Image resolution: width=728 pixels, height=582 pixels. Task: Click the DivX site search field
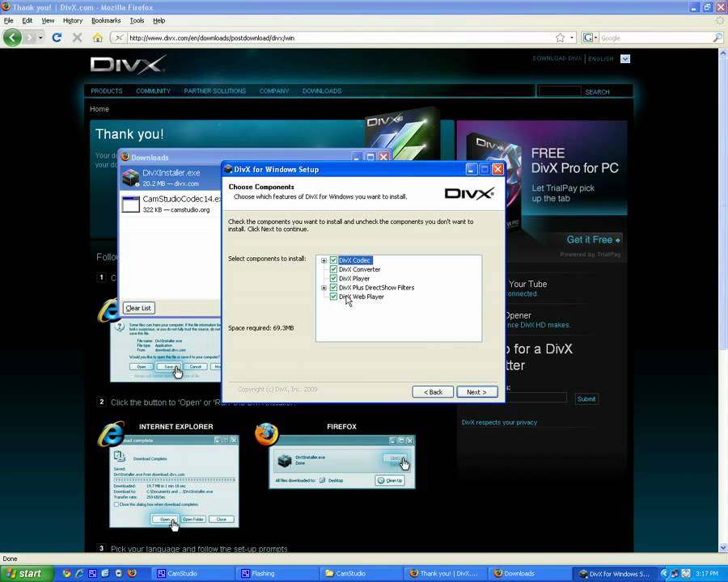click(560, 91)
